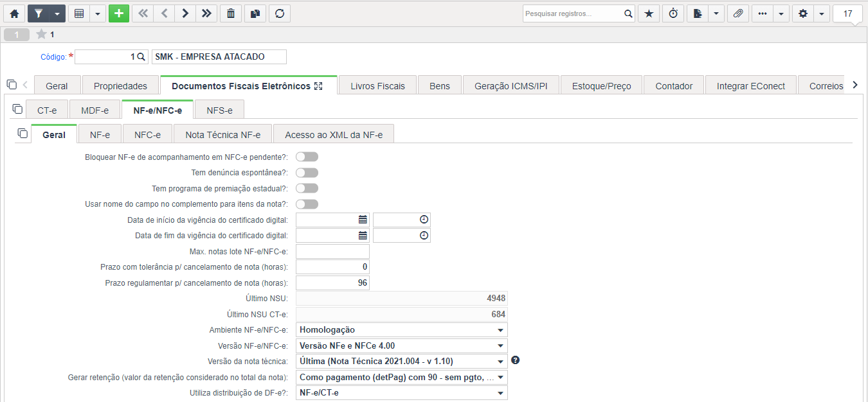This screenshot has height=402, width=868.
Task: Click help icon beside nota técnica version
Action: (515, 360)
